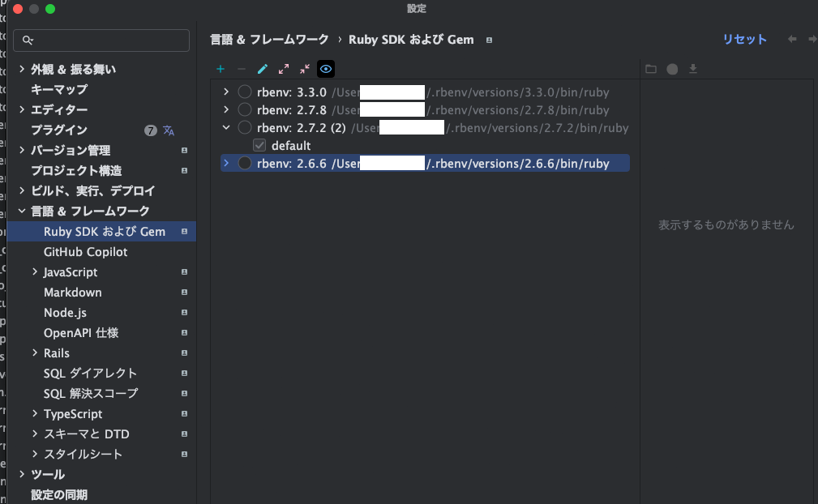Screen dimensions: 818x504
Task: Select the rbenv: 2.7.2 (2) radio button
Action: point(245,128)
